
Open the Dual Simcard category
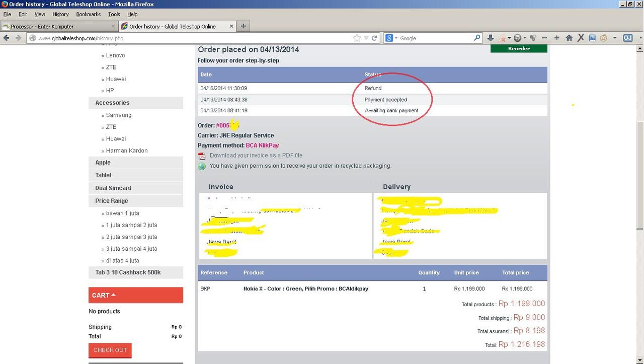click(136, 188)
